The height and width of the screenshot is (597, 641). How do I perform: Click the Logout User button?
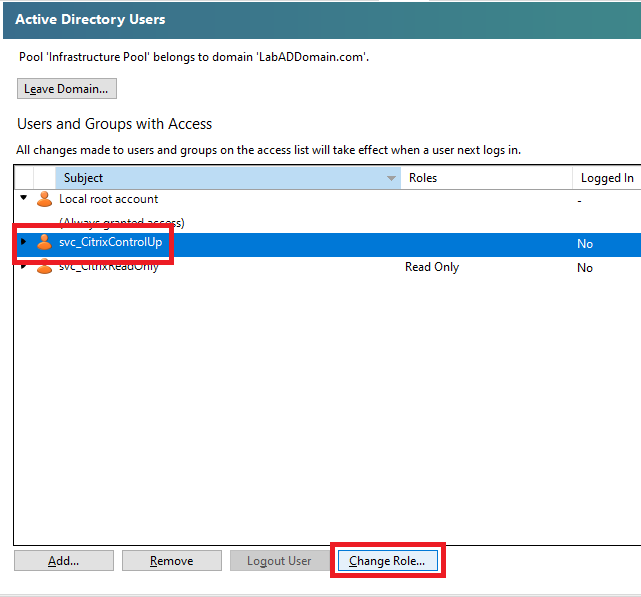pyautogui.click(x=279, y=561)
